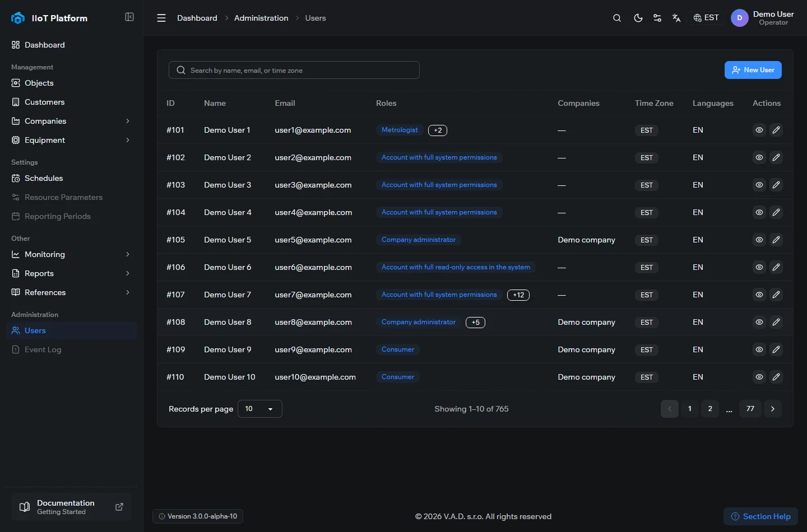This screenshot has width=807, height=532.
Task: View Demo User 5 details eye icon
Action: (759, 240)
